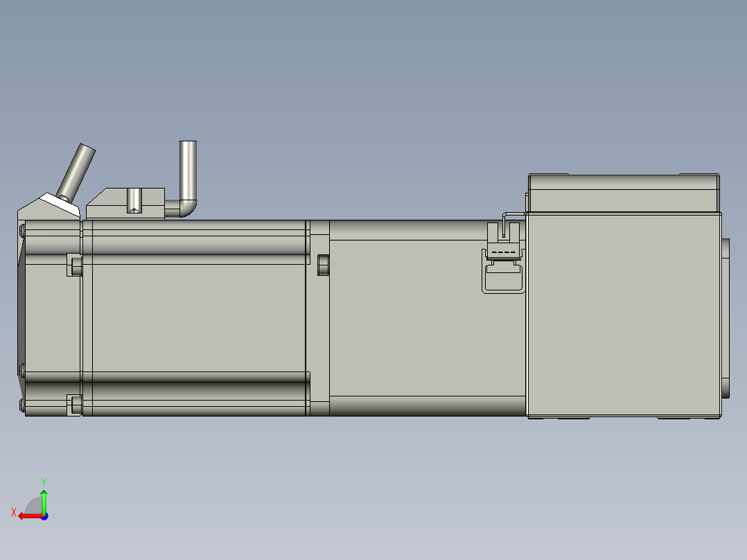Image resolution: width=747 pixels, height=560 pixels.
Task: Click the X axis label on the triad
Action: (x=14, y=511)
